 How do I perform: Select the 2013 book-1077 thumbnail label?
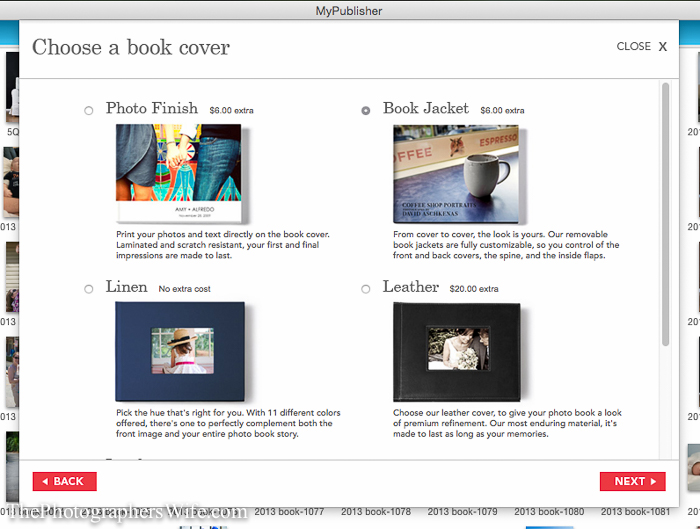click(x=289, y=512)
